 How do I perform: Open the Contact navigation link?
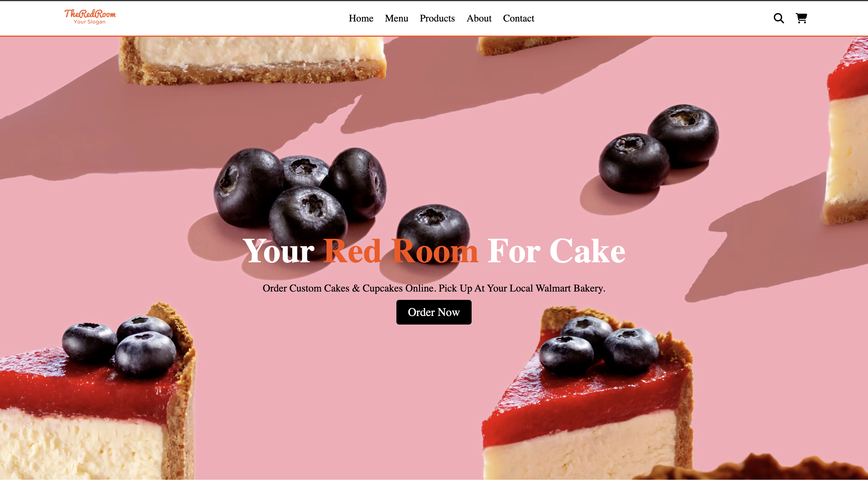(x=518, y=18)
